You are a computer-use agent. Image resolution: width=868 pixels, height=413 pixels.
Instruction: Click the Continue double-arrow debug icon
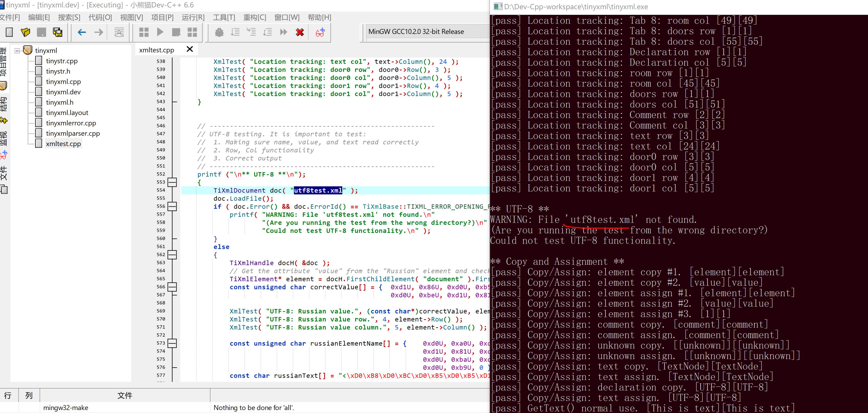[284, 32]
